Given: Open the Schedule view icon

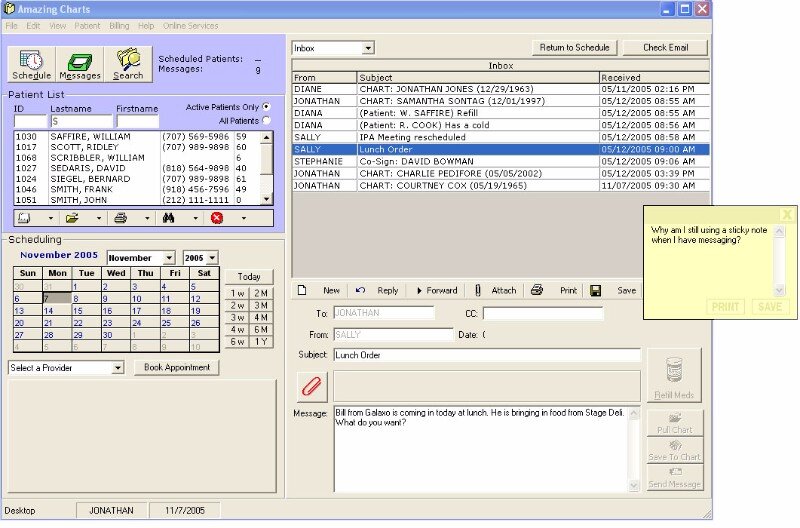Looking at the screenshot, I should (32, 63).
